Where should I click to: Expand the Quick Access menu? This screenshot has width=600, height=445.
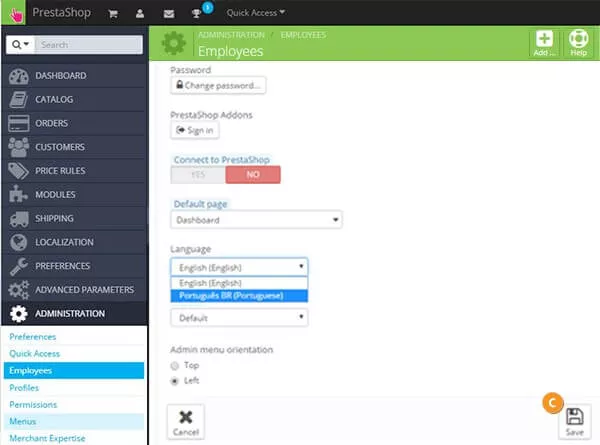tap(255, 13)
